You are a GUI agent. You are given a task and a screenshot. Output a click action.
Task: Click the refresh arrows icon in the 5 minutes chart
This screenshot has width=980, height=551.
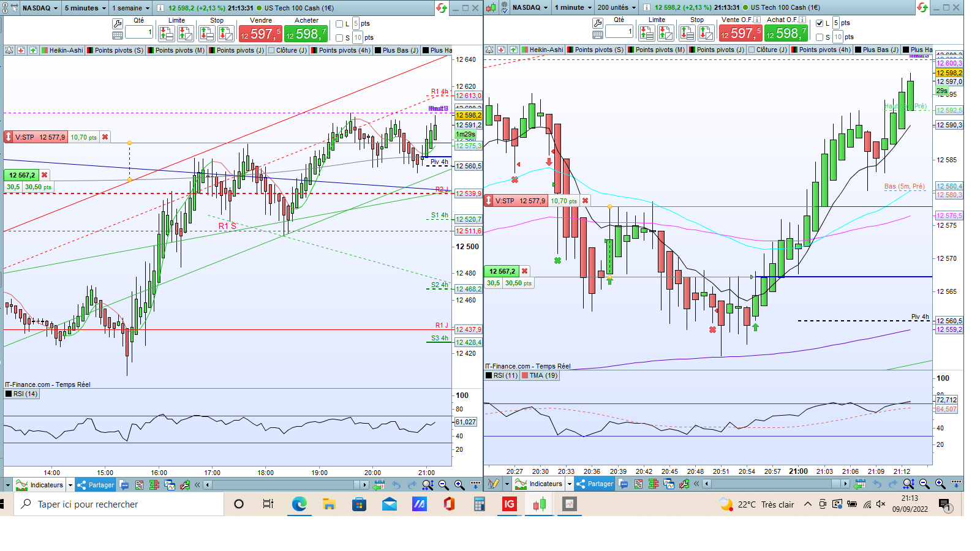pyautogui.click(x=442, y=8)
